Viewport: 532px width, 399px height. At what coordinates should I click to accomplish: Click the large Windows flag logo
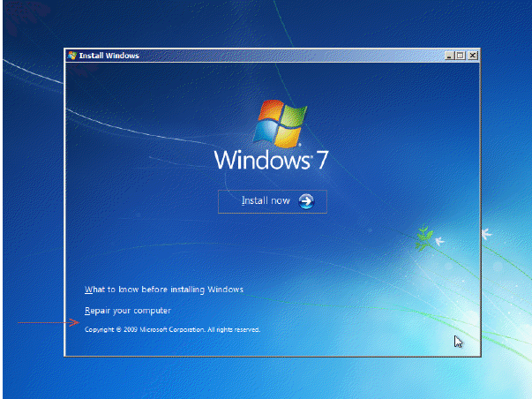(x=281, y=124)
